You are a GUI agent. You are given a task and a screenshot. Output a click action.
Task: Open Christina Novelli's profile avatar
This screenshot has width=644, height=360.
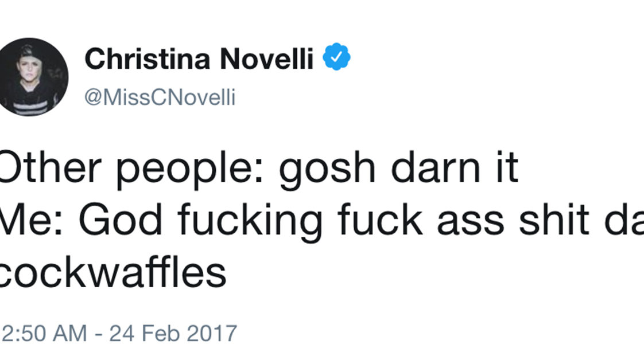(34, 77)
